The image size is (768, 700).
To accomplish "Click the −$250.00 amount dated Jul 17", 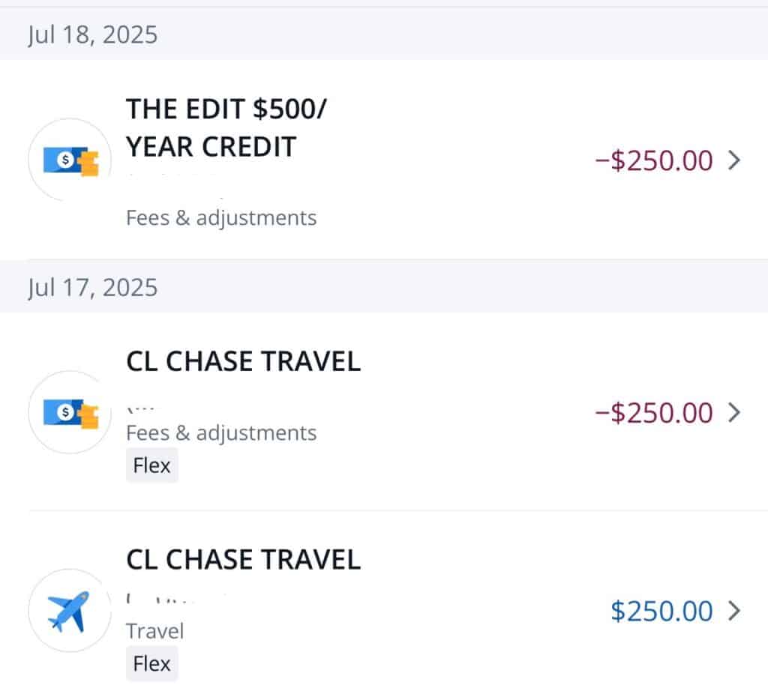I will point(653,412).
